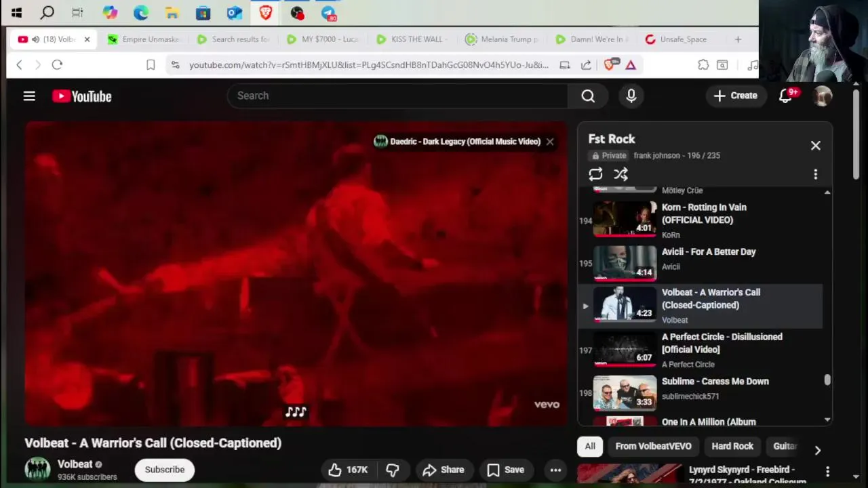Open YouTube notifications bell

pyautogui.click(x=785, y=96)
